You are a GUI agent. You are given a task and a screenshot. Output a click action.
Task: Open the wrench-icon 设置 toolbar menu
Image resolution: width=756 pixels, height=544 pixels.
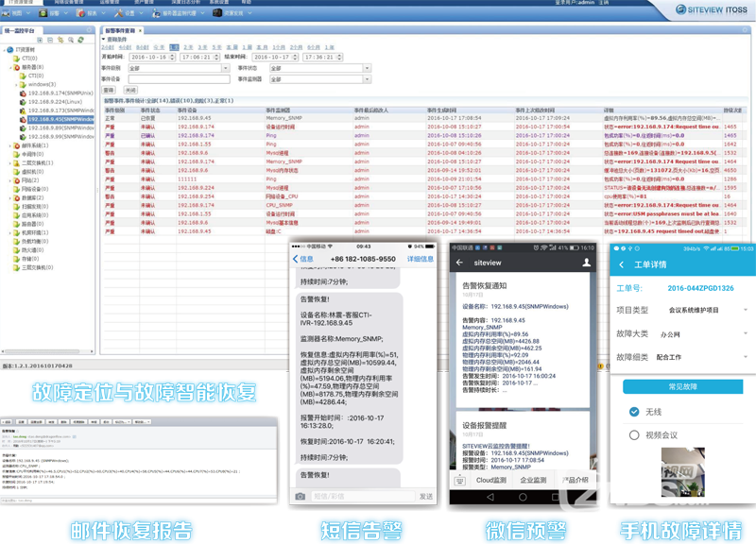tap(119, 13)
